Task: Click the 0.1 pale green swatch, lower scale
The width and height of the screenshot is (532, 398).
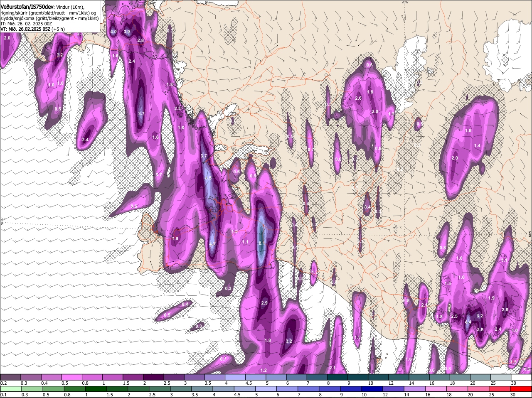Action: (x=11, y=389)
